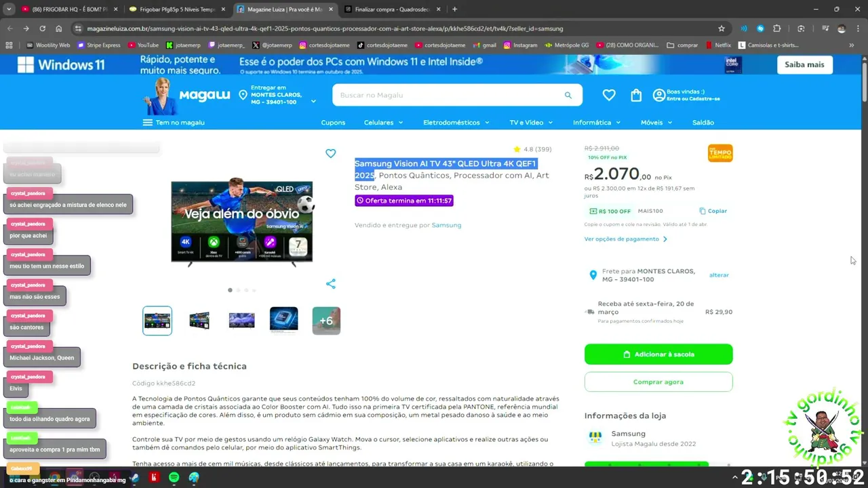
Task: Expand TV e Vídeo menu
Action: [531, 123]
